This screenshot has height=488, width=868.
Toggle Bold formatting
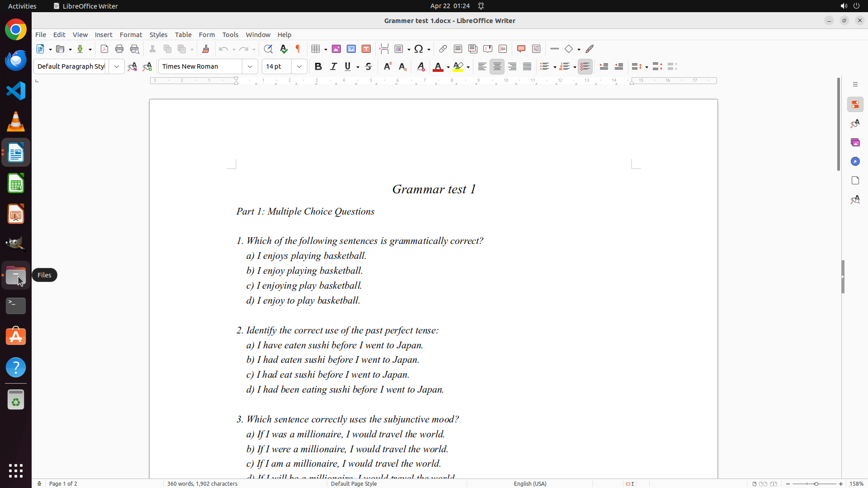318,66
